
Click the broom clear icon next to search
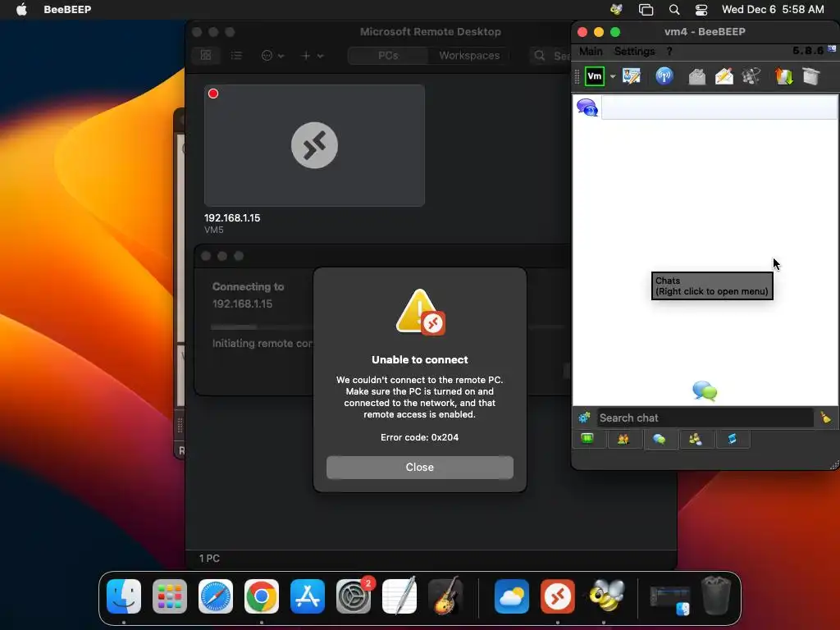click(x=825, y=417)
